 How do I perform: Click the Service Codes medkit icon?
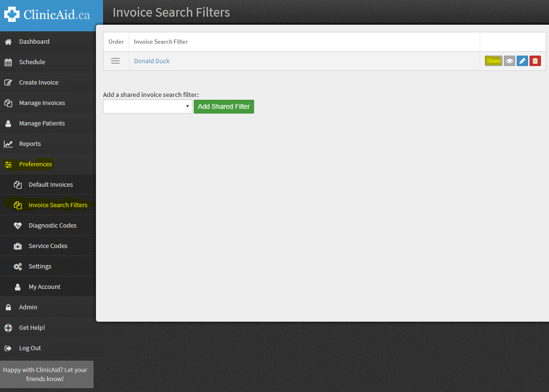(18, 246)
